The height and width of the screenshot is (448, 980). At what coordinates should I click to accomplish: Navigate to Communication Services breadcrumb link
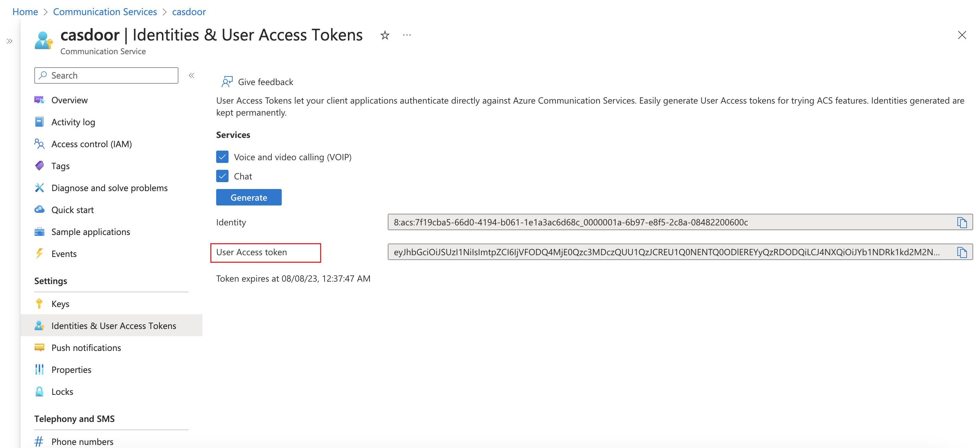(105, 11)
